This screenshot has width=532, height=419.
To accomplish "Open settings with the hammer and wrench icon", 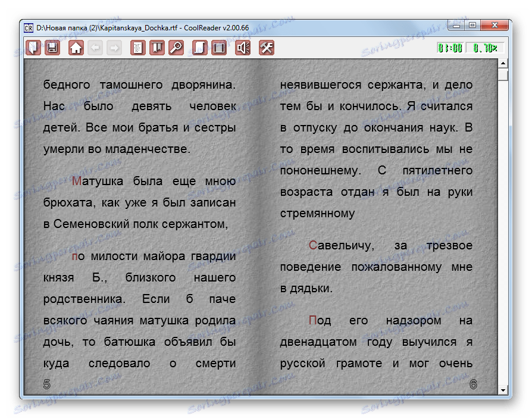I will pos(267,48).
